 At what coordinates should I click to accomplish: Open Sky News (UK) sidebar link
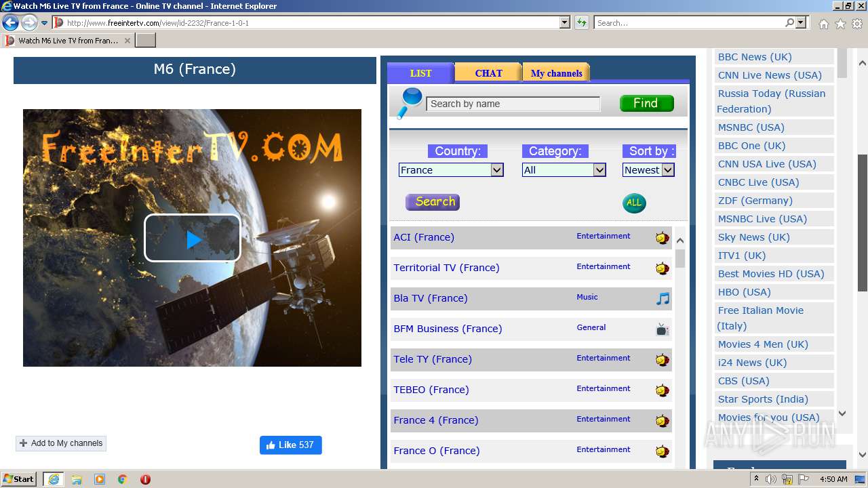(753, 237)
